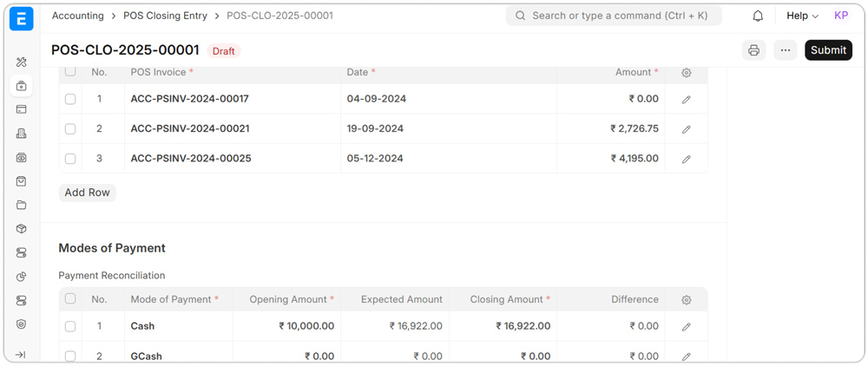This screenshot has width=868, height=366.
Task: Edit row for invoice ACC-PSINV-2024-00017
Action: point(686,100)
